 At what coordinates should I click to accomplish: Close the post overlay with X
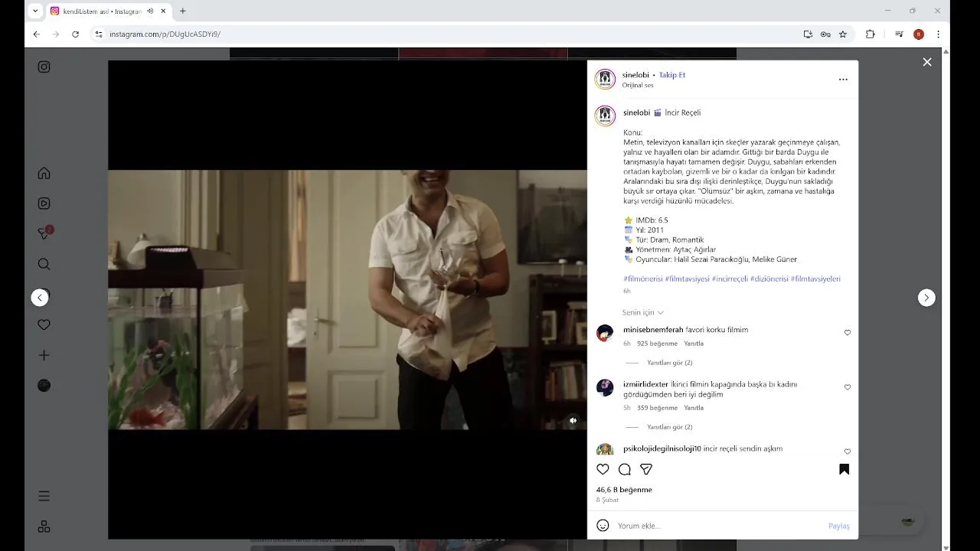point(927,62)
